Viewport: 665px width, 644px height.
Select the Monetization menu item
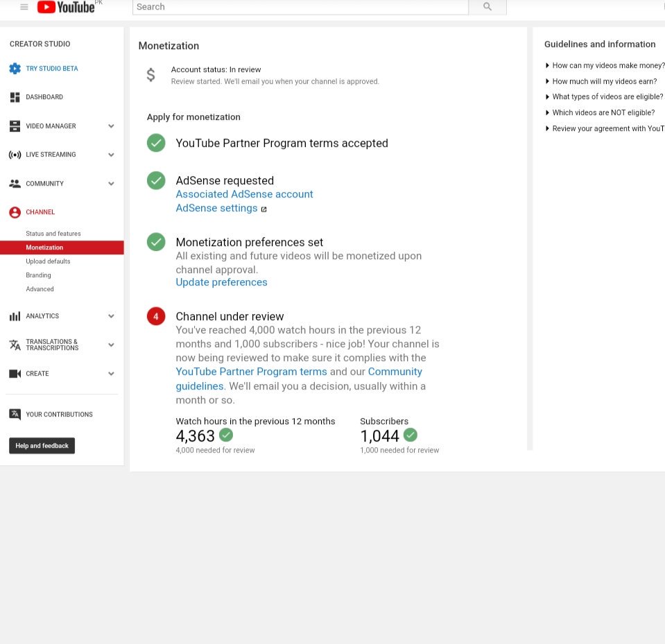click(x=62, y=247)
